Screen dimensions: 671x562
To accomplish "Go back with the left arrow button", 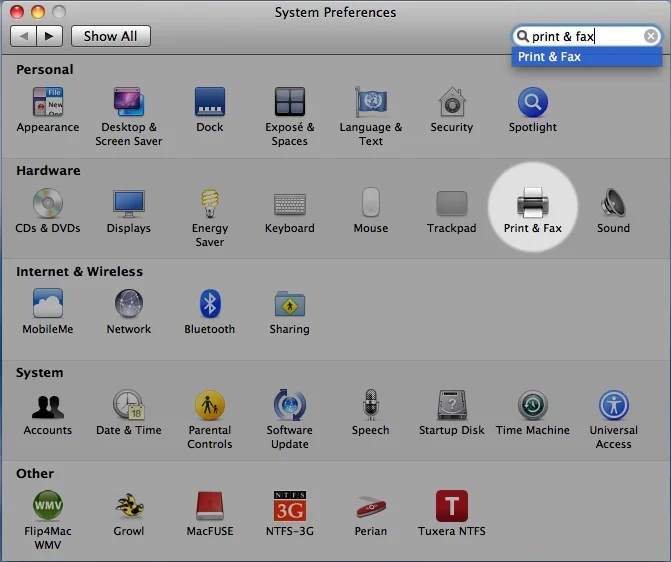I will 24,36.
